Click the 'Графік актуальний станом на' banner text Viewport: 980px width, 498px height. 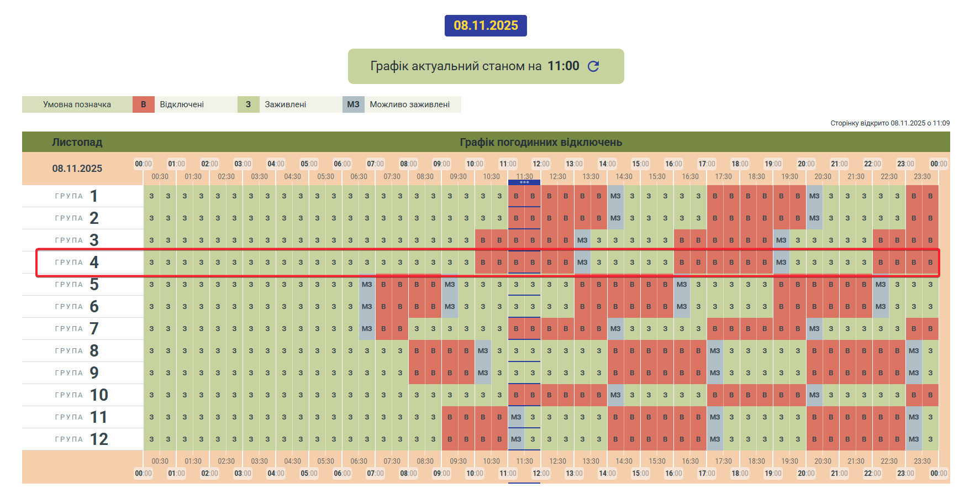[x=456, y=66]
